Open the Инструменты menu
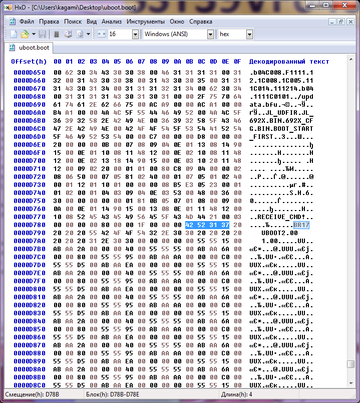 tap(146, 22)
